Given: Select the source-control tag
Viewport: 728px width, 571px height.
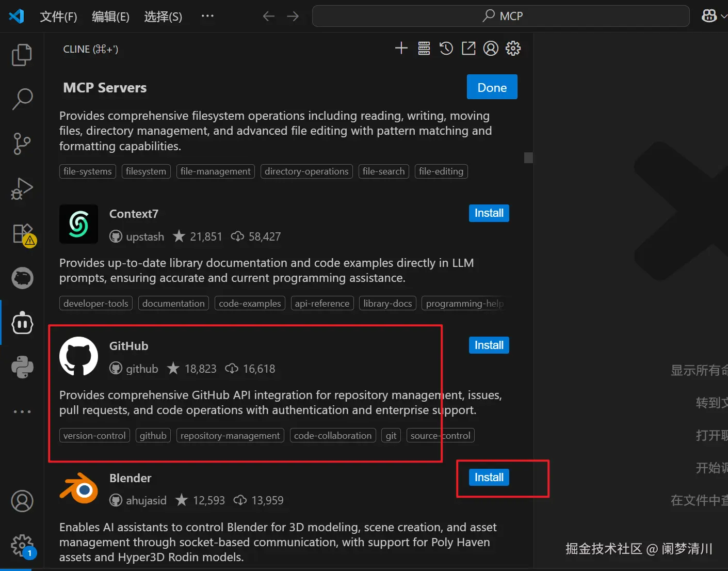Looking at the screenshot, I should point(441,436).
